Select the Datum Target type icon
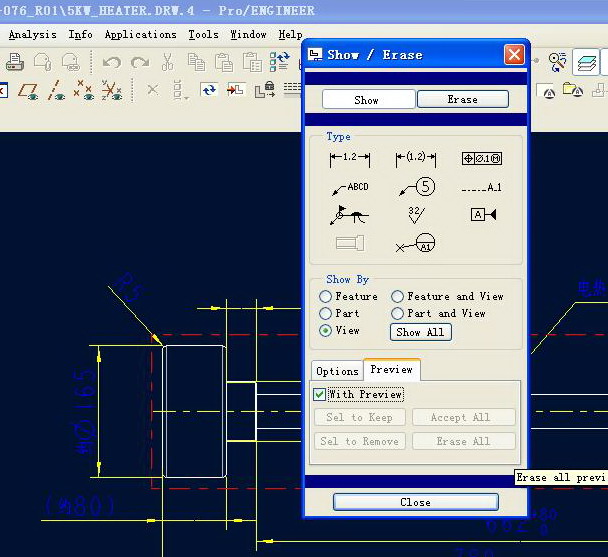Screen dimensions: 608x557 [x=416, y=244]
